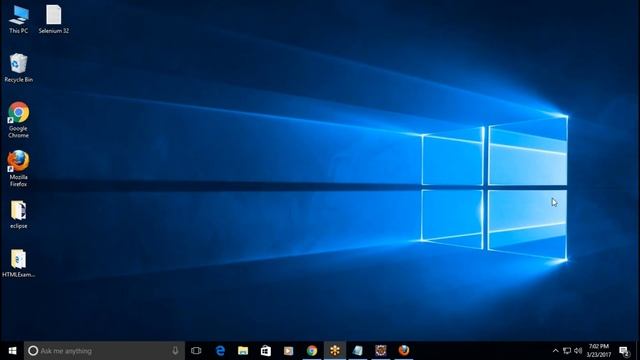This screenshot has height=360, width=640.
Task: Select the Selenium 32 file on desktop
Action: [x=53, y=19]
